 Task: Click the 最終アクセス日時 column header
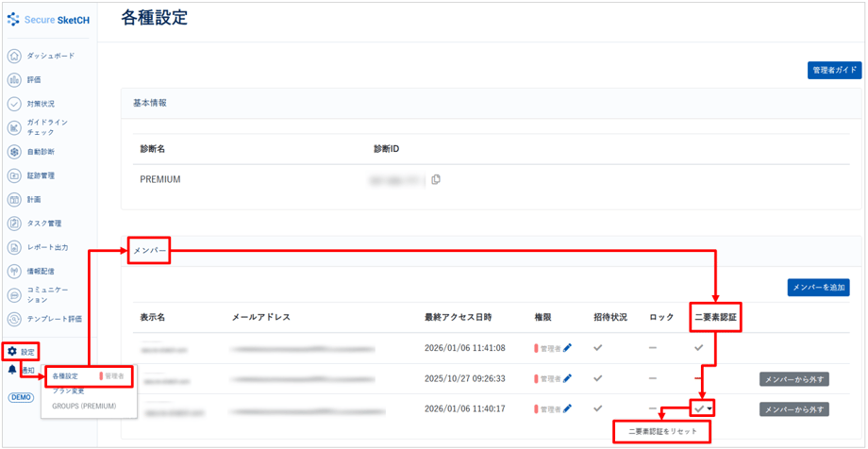tap(458, 317)
